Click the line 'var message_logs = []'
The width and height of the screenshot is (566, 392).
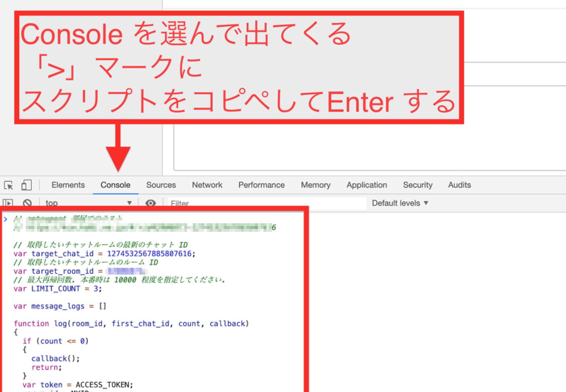pos(60,306)
